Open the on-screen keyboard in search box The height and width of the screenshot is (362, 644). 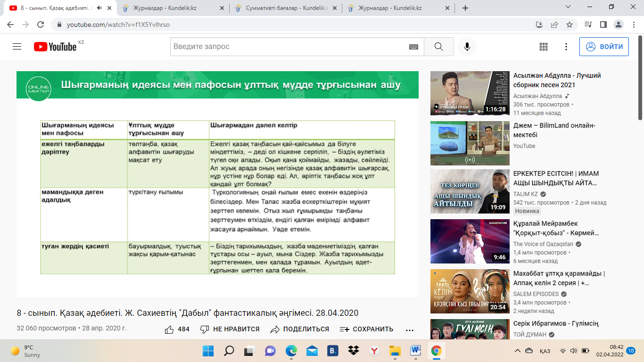pos(413,47)
